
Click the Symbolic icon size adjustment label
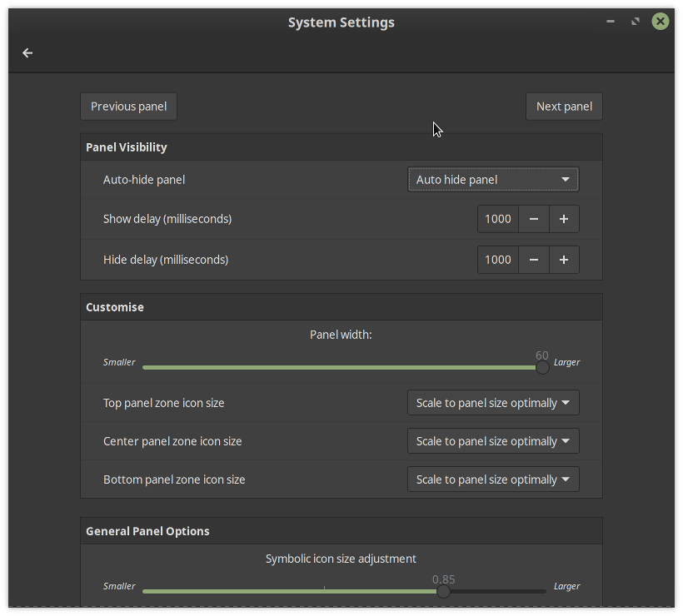point(341,559)
